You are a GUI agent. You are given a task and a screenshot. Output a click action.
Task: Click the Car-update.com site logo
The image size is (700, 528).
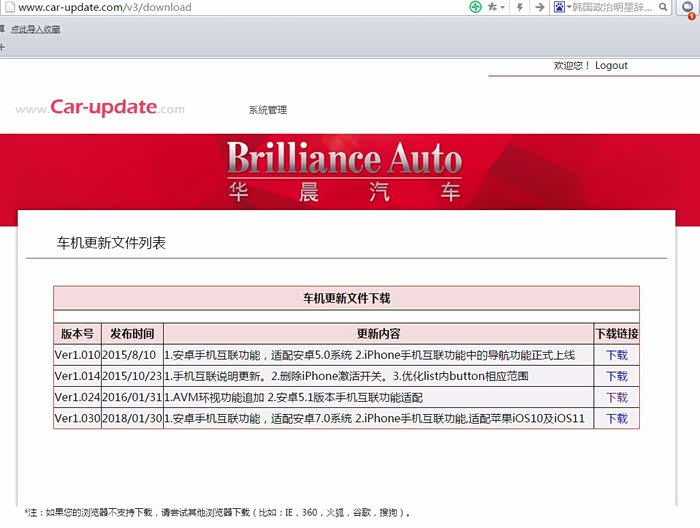point(100,108)
